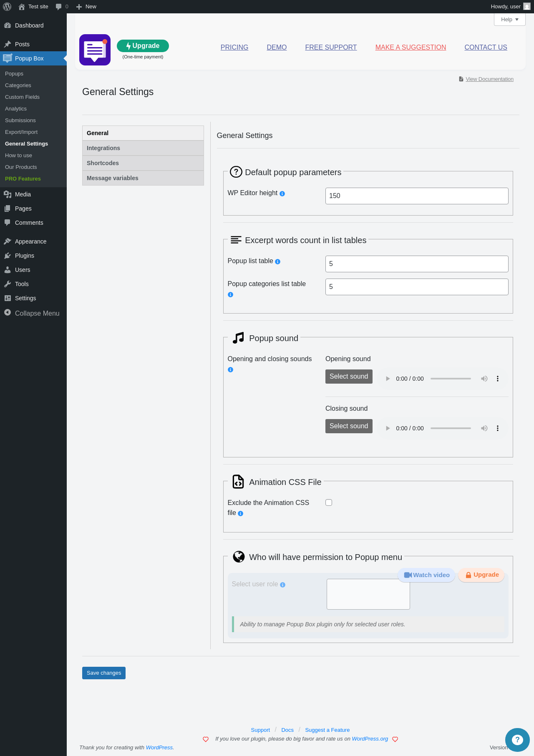Open the Select user role box
The width and height of the screenshot is (534, 756).
pos(368,594)
